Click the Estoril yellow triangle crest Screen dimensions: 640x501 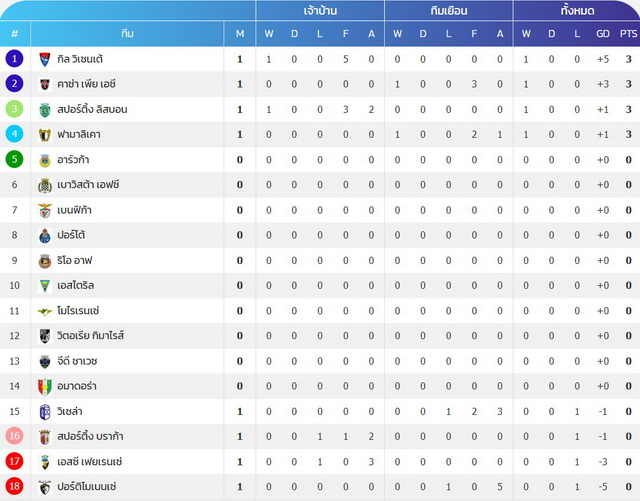click(44, 286)
